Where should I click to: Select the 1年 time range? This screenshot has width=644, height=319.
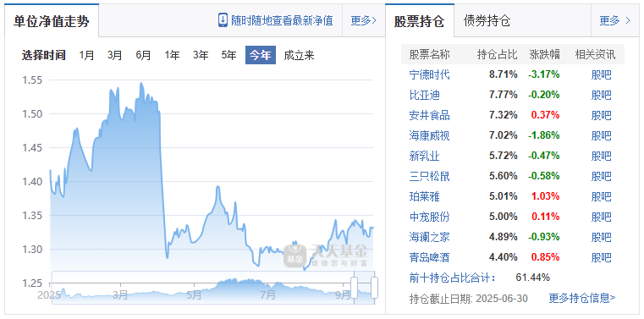[172, 56]
